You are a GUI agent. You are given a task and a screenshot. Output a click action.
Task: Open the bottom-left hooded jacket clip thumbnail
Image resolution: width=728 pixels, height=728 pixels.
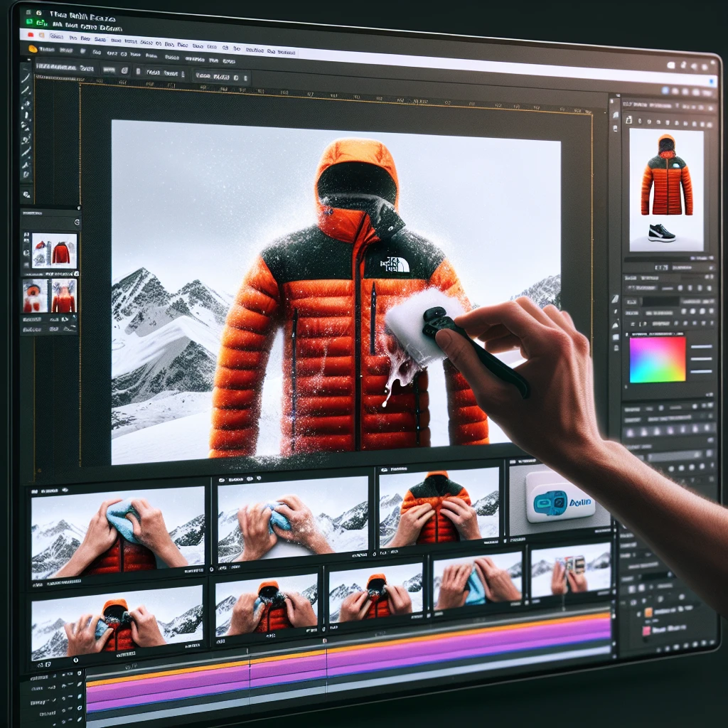[x=117, y=623]
